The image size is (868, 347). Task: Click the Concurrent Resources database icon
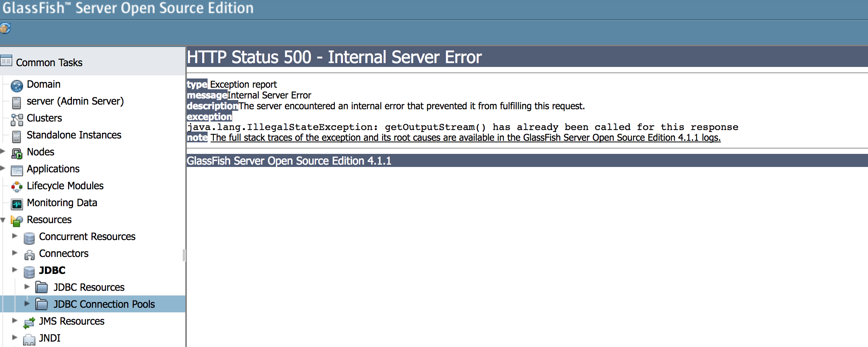click(x=29, y=238)
